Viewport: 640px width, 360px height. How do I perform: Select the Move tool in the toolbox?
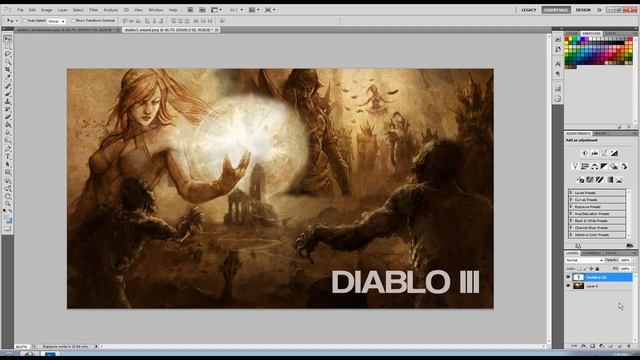(x=8, y=39)
